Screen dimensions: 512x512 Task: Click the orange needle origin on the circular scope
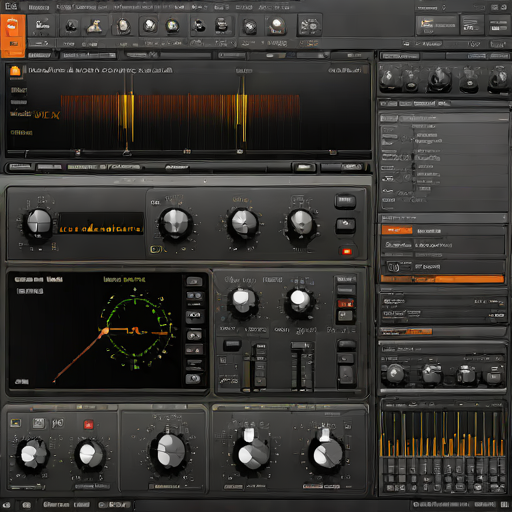point(105,331)
